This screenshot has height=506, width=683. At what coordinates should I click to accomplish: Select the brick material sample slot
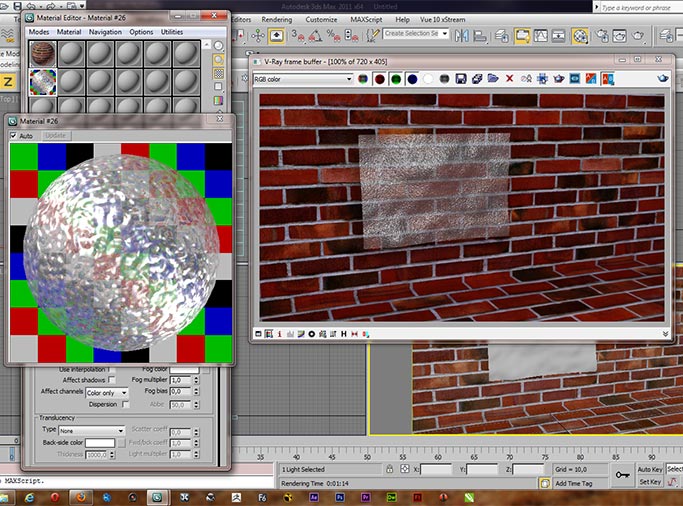coord(42,53)
